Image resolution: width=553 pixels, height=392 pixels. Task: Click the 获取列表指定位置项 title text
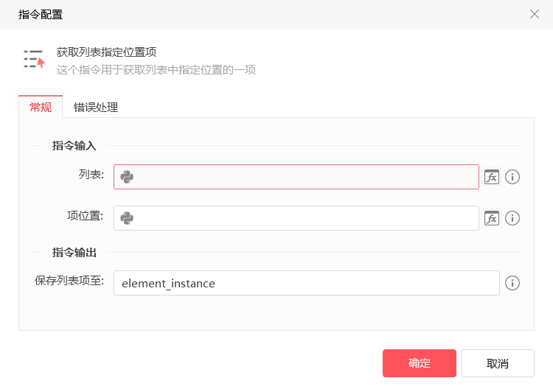tap(106, 52)
